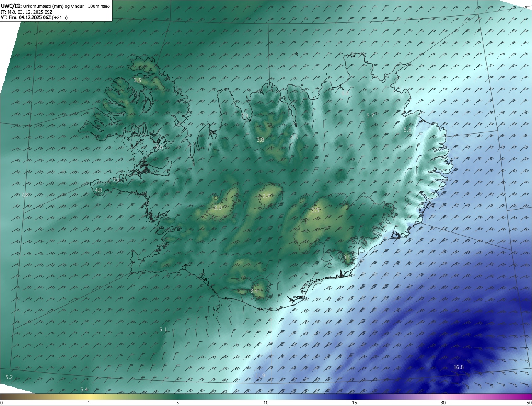Click the color bar tick label 30

click(443, 403)
